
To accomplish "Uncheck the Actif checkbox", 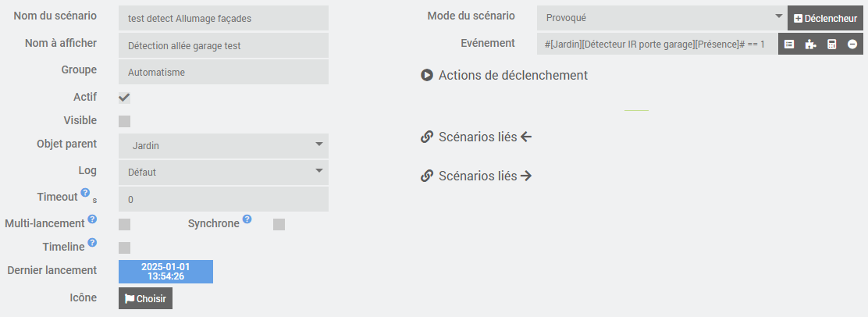I will click(x=124, y=98).
